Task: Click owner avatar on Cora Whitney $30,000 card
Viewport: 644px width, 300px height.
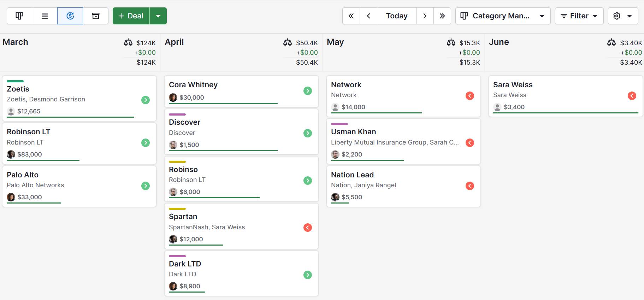Action: tap(173, 98)
